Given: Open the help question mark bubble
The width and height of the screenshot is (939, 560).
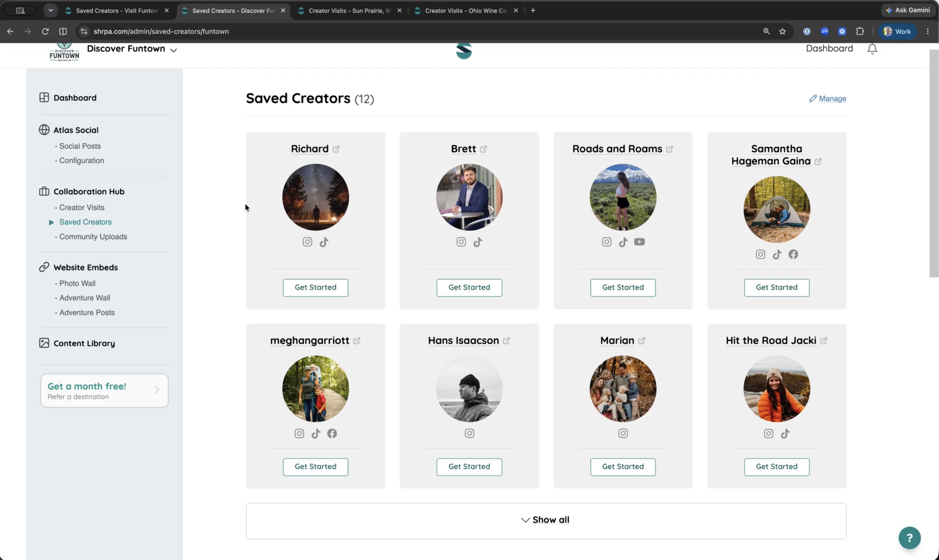Looking at the screenshot, I should pos(910,538).
